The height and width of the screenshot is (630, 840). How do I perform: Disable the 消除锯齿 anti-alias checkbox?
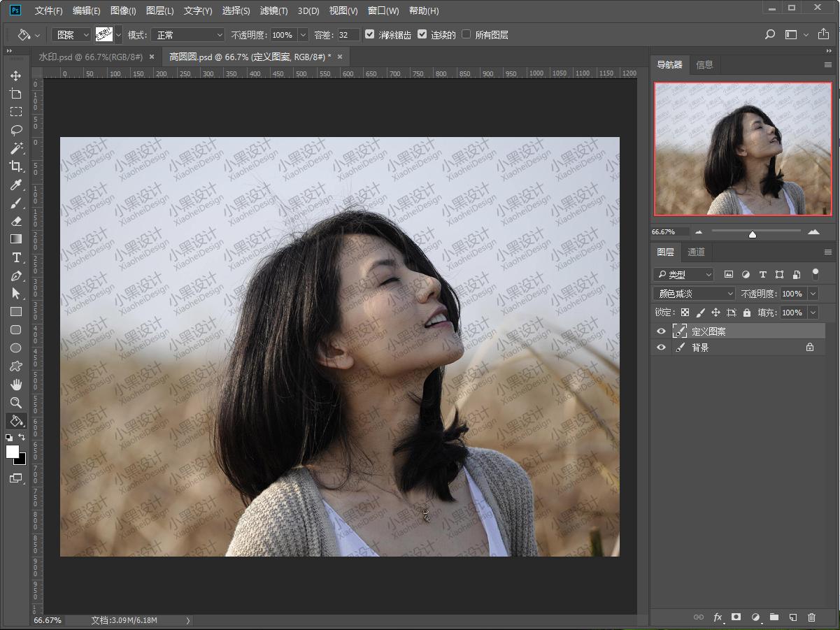click(x=370, y=34)
